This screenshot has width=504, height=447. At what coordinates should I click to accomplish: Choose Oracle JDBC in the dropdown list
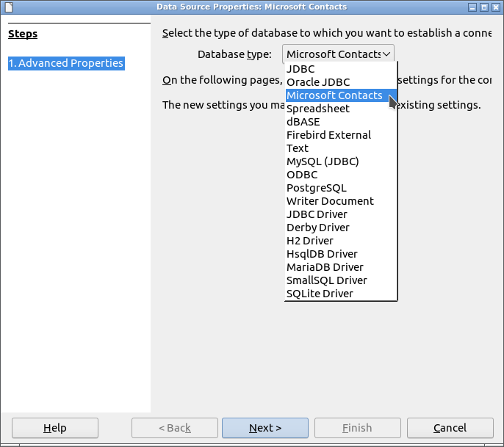point(342,82)
